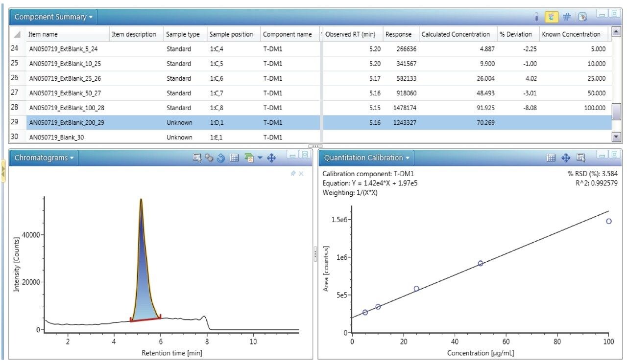
Task: Click row number 24 header
Action: click(x=18, y=49)
